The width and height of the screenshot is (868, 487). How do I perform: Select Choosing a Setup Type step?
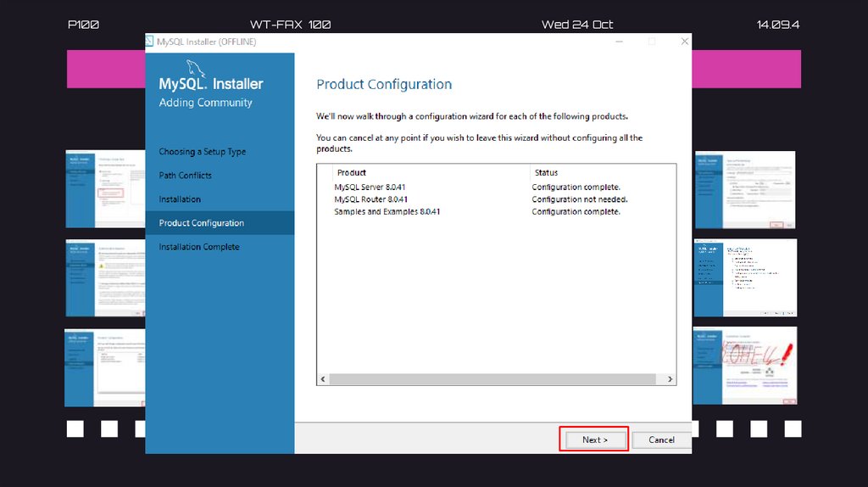click(x=202, y=151)
